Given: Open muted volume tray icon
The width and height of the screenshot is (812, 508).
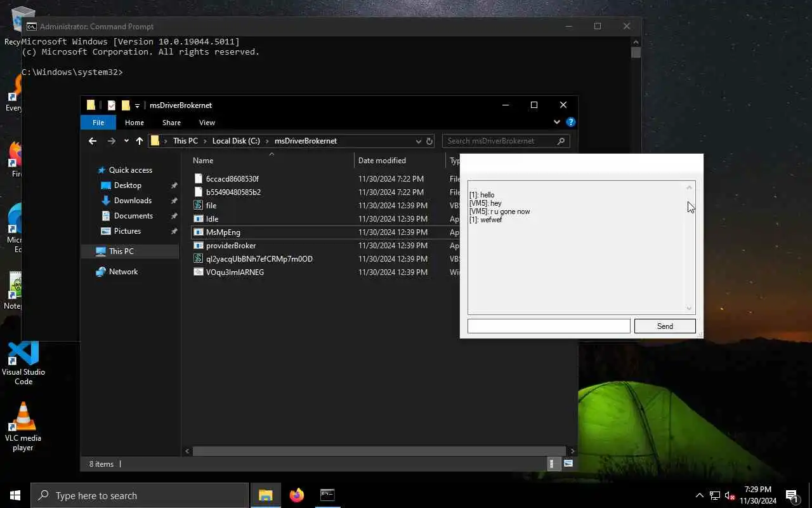Looking at the screenshot, I should click(x=730, y=495).
